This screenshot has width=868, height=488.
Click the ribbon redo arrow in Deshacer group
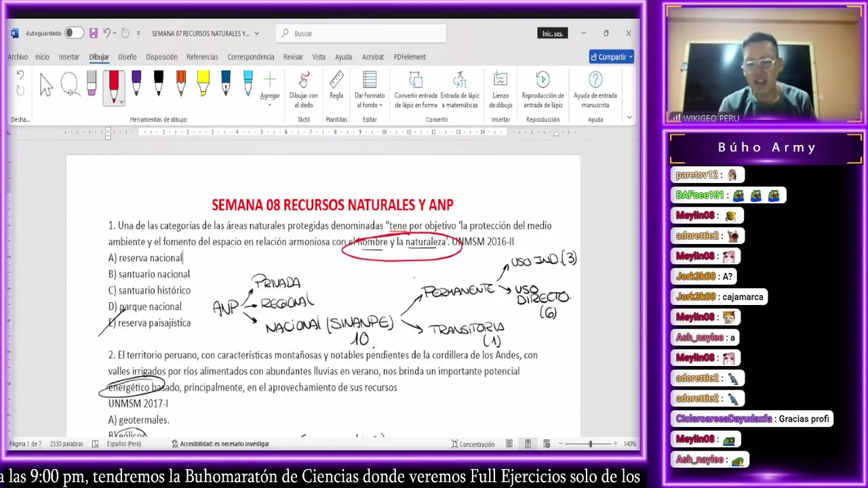[x=20, y=91]
